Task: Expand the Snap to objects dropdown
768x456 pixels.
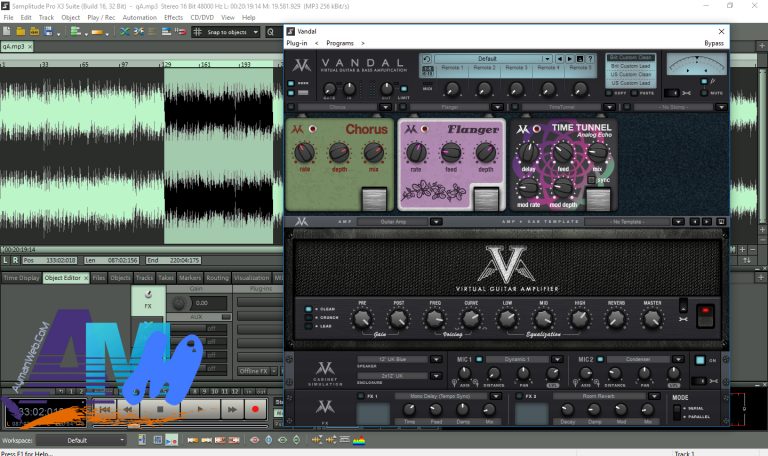Action: pos(255,32)
